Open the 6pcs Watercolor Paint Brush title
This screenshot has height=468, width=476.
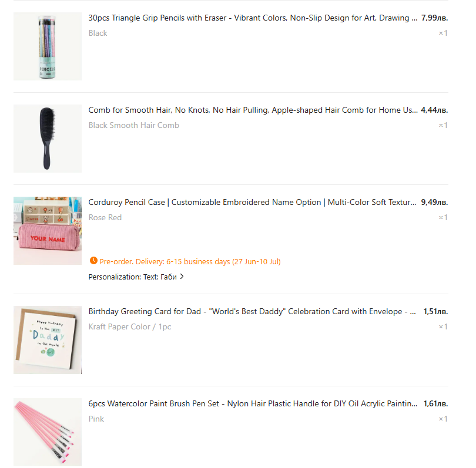(x=253, y=403)
